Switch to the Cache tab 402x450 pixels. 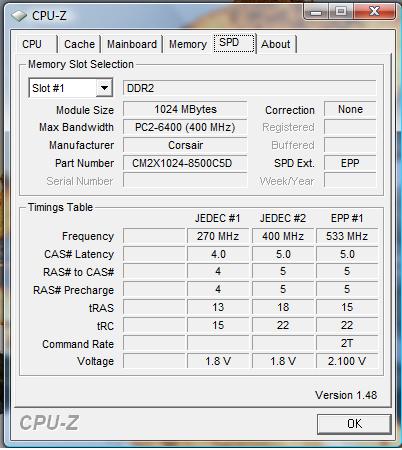pos(79,44)
